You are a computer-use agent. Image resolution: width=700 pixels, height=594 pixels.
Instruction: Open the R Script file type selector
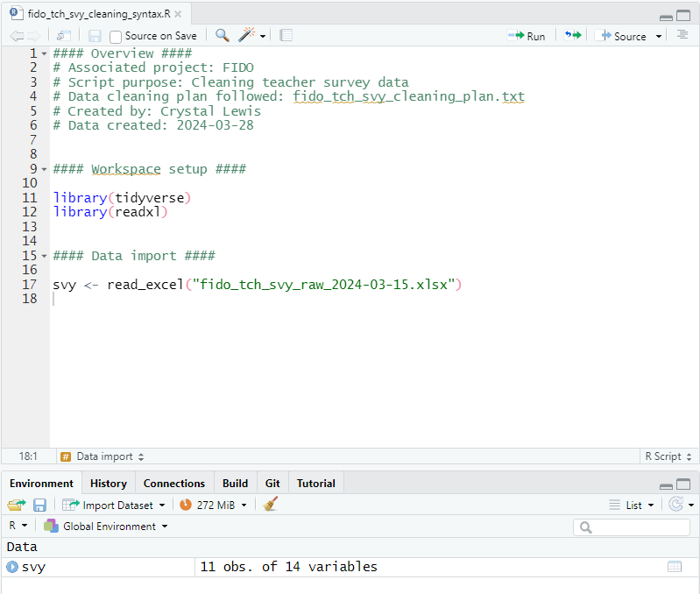[x=668, y=456]
